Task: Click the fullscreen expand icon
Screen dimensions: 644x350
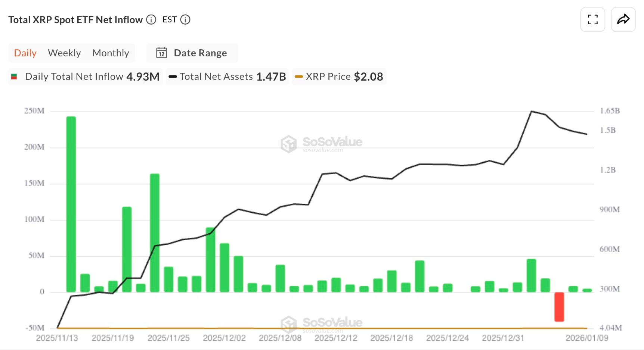Action: click(592, 19)
